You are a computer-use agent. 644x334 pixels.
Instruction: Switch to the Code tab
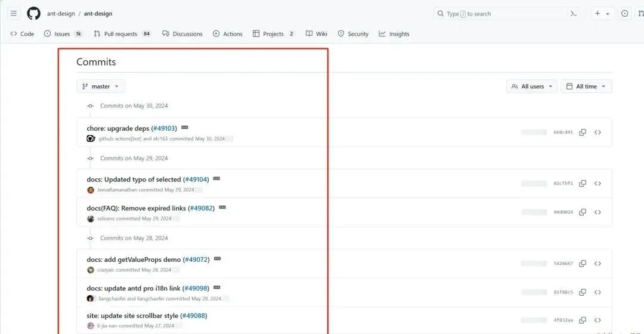(22, 33)
